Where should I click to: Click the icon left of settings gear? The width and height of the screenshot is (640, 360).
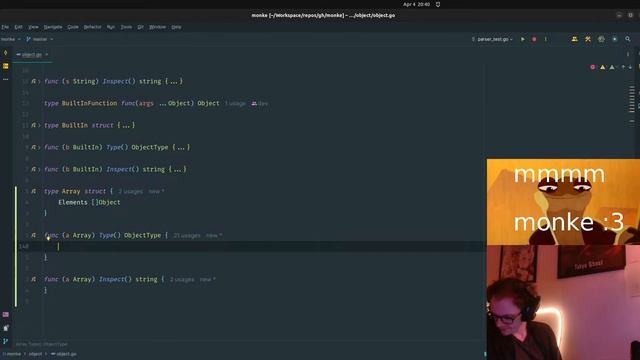pyautogui.click(x=601, y=39)
